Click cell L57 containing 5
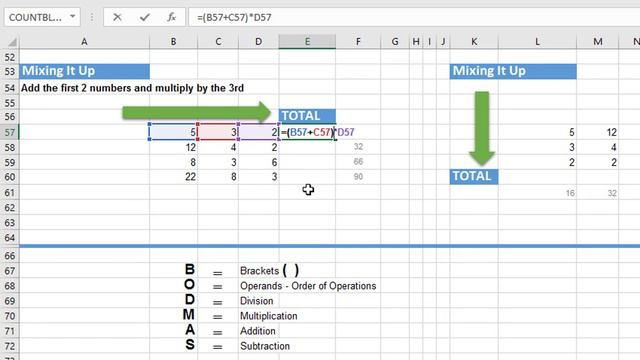The image size is (640, 360). point(537,132)
